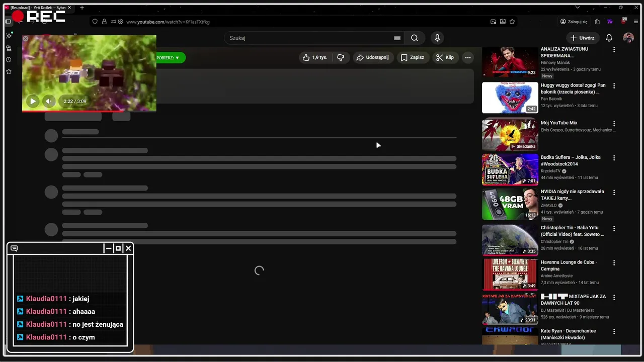Open the browser extensions puzzle icon
The image size is (644, 362).
(597, 22)
